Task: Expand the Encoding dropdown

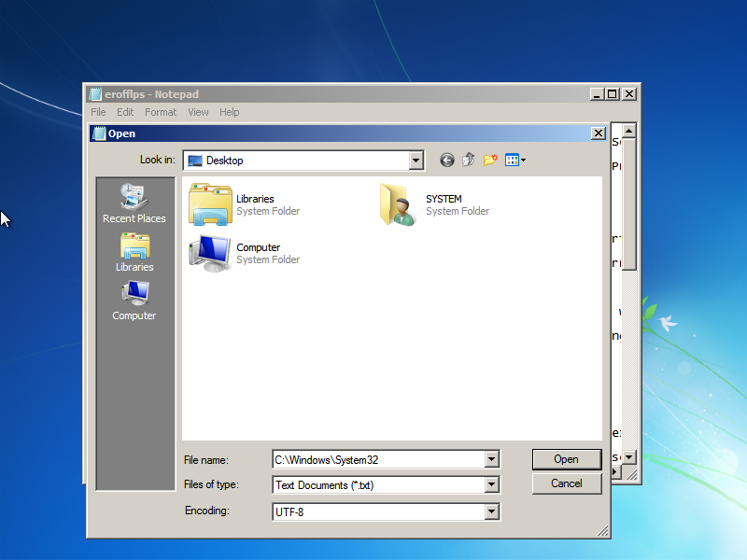Action: point(491,511)
